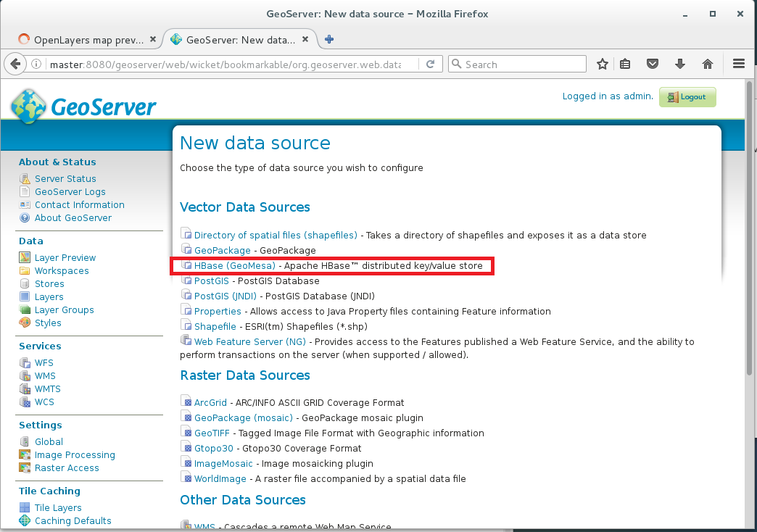This screenshot has height=532, width=757.
Task: Click the Firefox Search input field
Action: point(517,65)
